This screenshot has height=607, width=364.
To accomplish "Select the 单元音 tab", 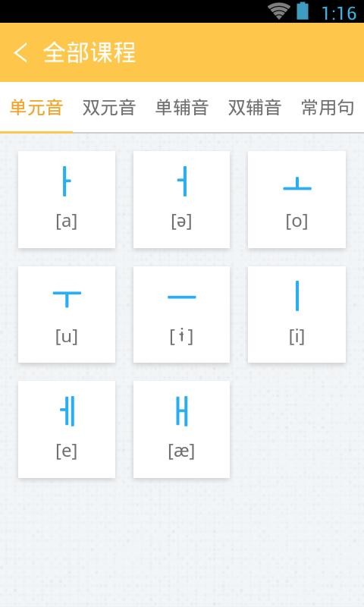I will (x=36, y=108).
